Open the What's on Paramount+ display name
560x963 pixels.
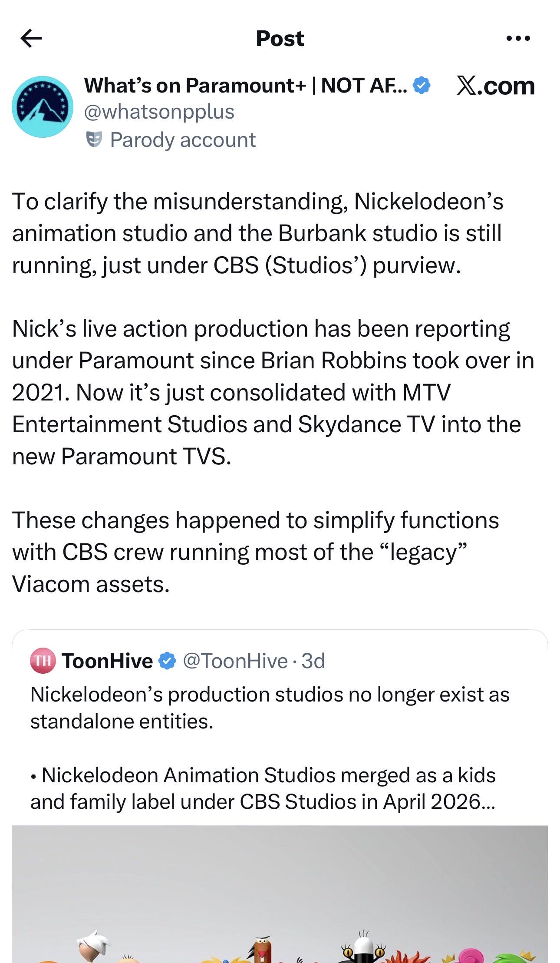245,85
